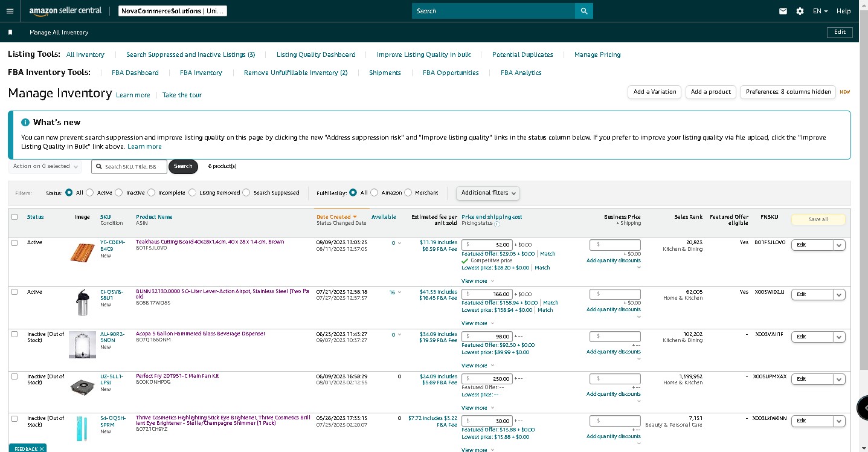Click the Add a product button
This screenshot has width=868, height=452.
pos(711,92)
